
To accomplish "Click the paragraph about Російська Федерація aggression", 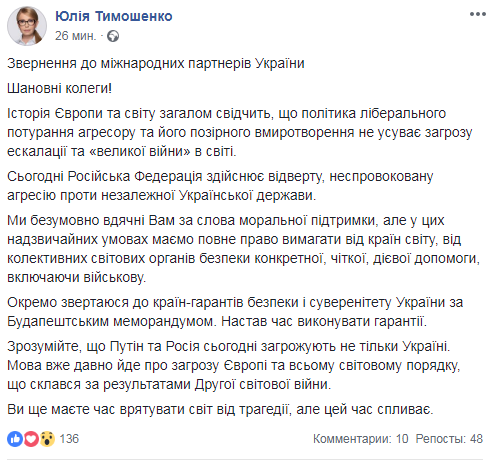I will click(220, 186).
